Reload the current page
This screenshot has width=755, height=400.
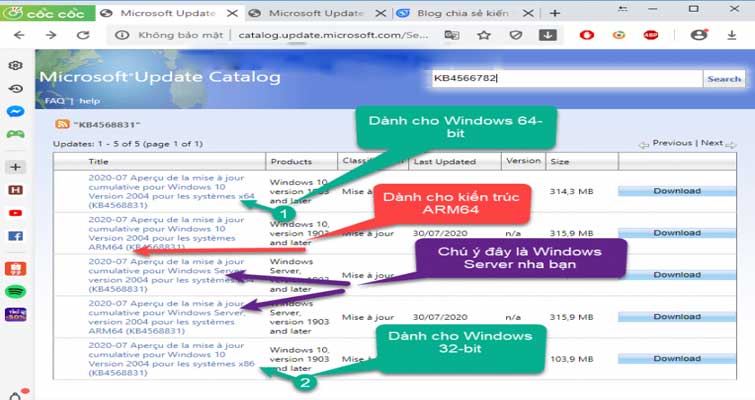click(83, 35)
